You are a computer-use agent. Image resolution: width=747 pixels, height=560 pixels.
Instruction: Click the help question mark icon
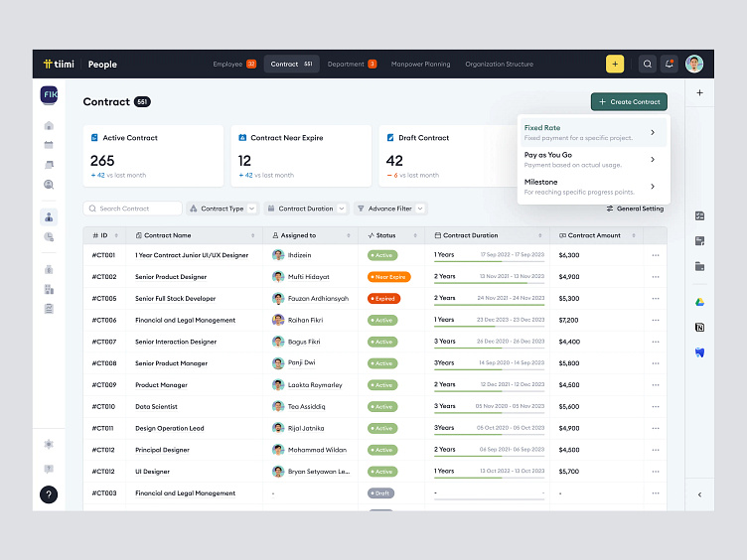(x=49, y=493)
